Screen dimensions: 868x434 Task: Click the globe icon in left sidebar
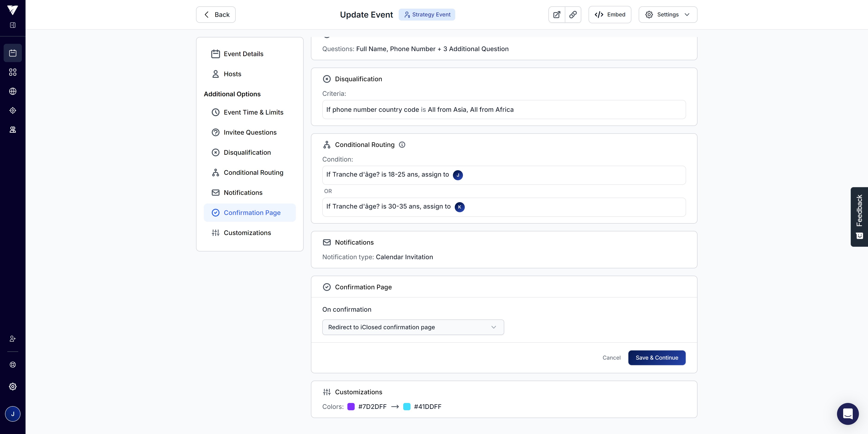pos(13,91)
